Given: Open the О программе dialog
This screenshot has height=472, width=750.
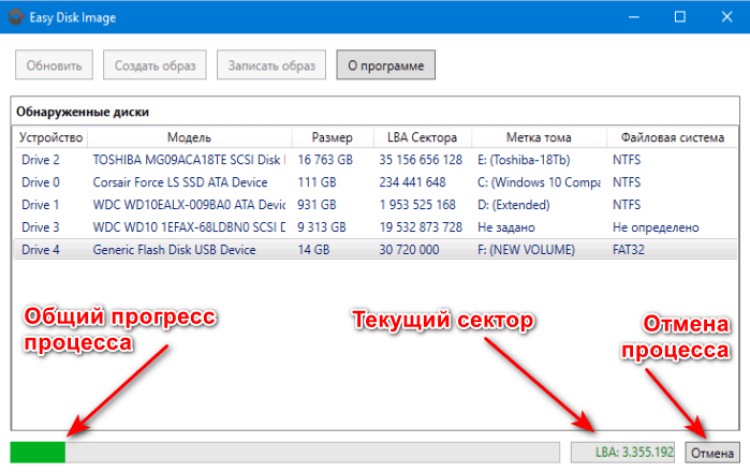Looking at the screenshot, I should 386,66.
